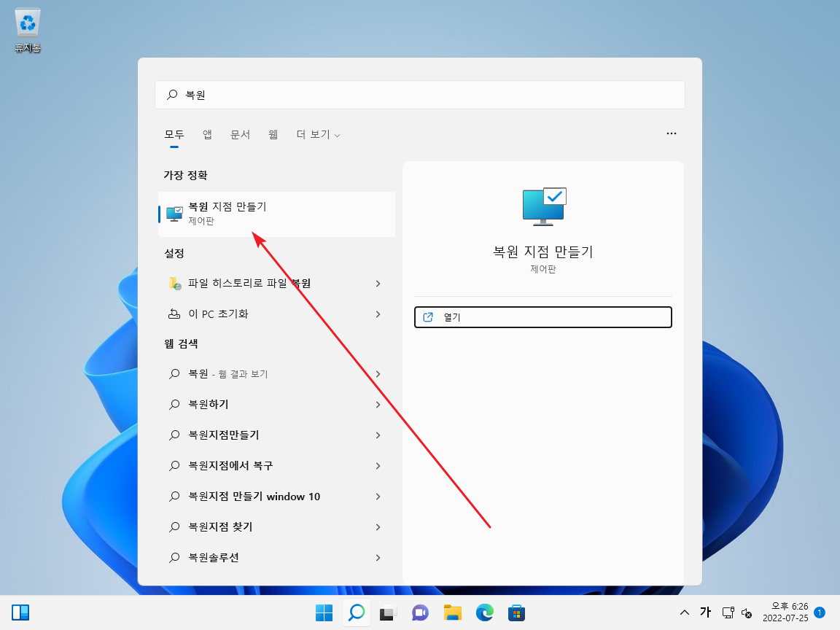This screenshot has width=840, height=630.
Task: Select 복원솔루션 web suggestion
Action: click(276, 558)
